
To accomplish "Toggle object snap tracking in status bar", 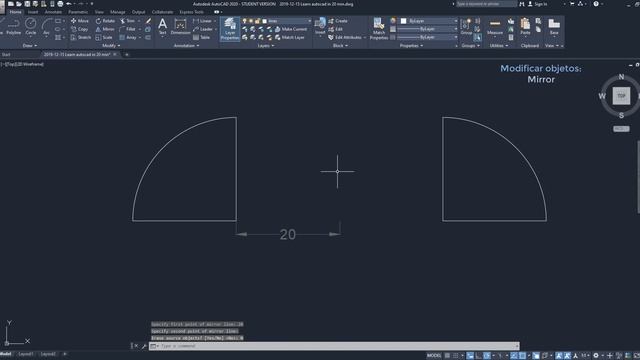I will click(514, 356).
